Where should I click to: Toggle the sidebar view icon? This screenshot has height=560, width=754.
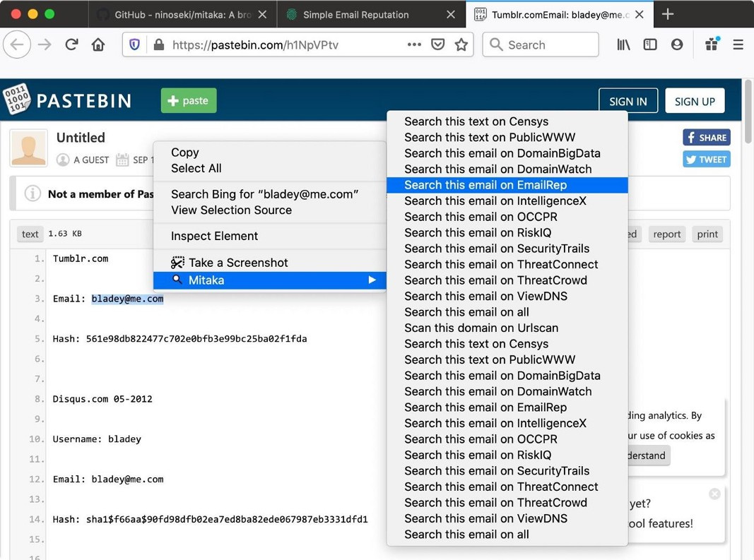(x=650, y=44)
